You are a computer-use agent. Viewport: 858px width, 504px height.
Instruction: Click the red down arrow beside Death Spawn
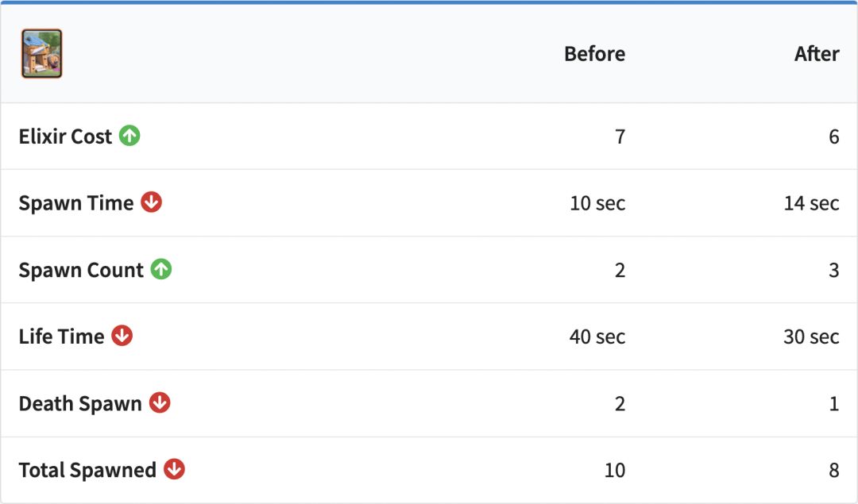point(160,402)
